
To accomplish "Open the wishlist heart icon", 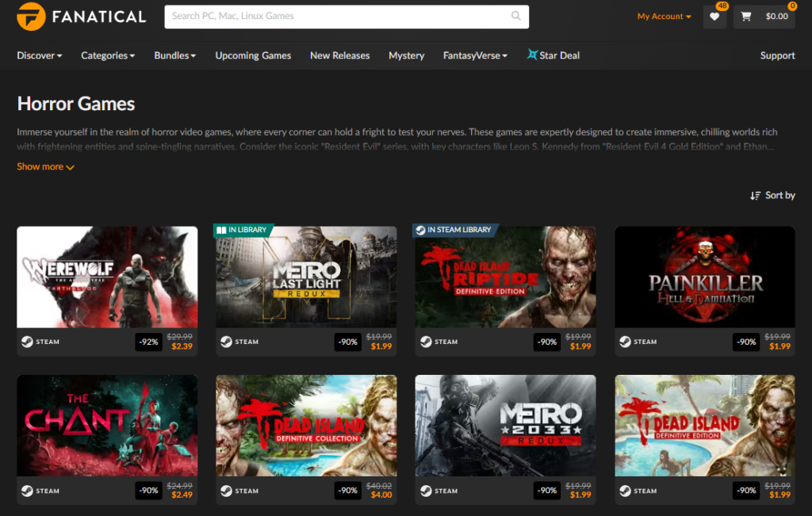I will click(x=714, y=17).
